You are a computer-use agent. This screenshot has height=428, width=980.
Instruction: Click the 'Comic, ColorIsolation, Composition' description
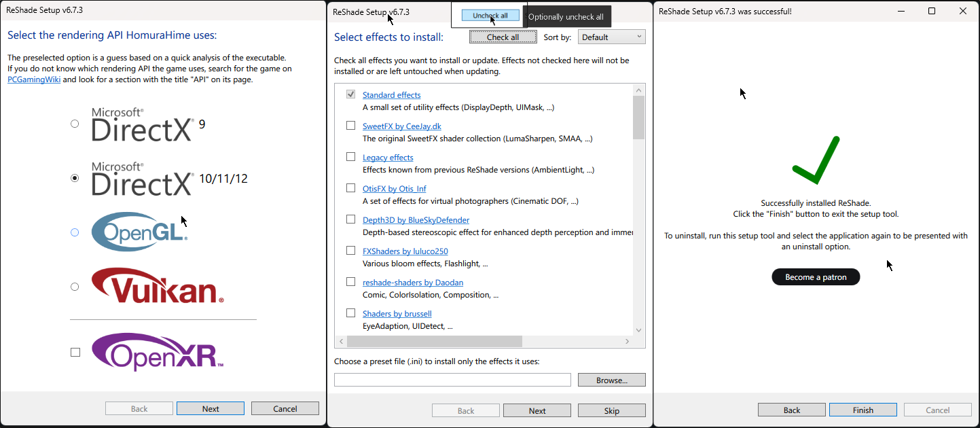pyautogui.click(x=431, y=295)
